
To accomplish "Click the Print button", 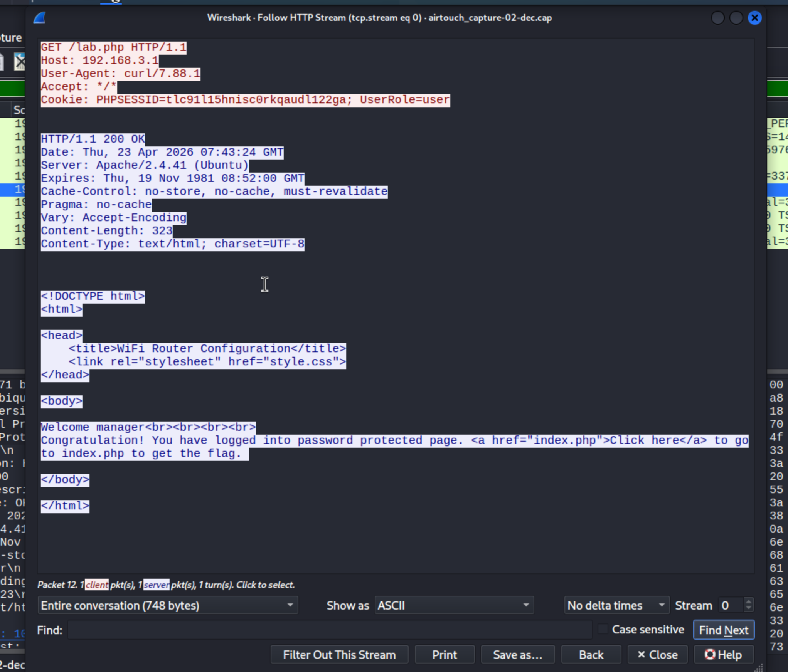I will coord(444,655).
